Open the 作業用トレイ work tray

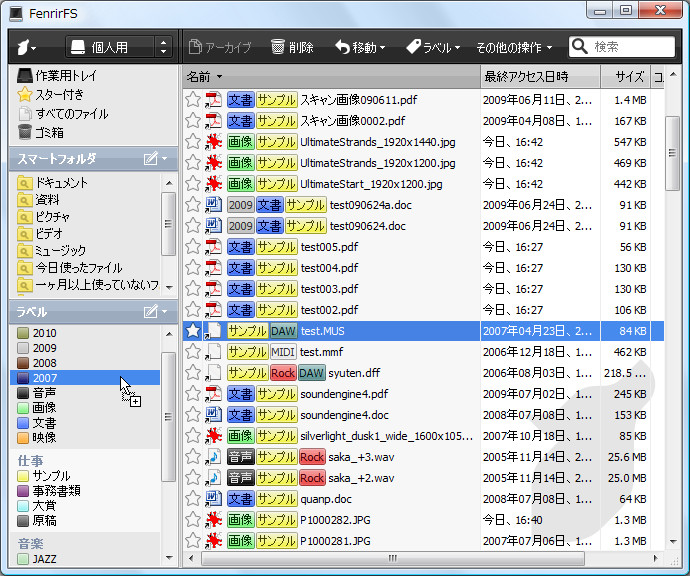(57, 76)
